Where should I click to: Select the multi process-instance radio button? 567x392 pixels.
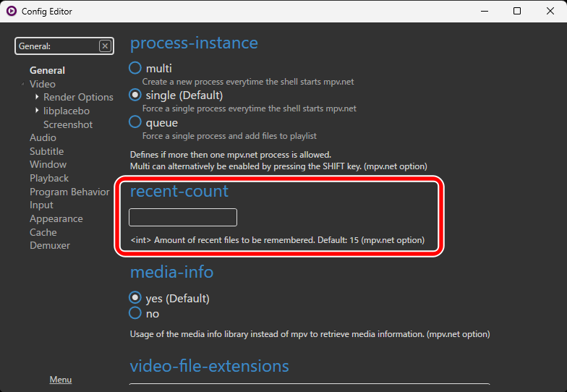135,68
